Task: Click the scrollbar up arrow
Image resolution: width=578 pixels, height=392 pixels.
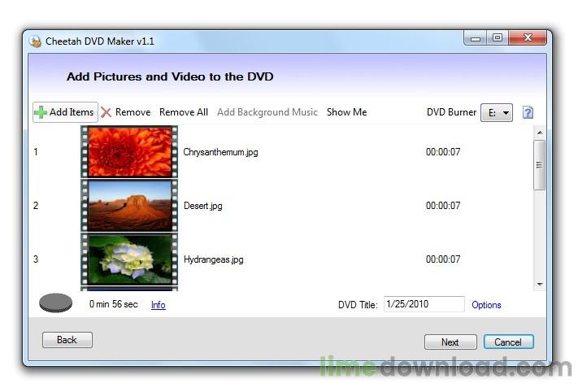Action: pyautogui.click(x=540, y=133)
